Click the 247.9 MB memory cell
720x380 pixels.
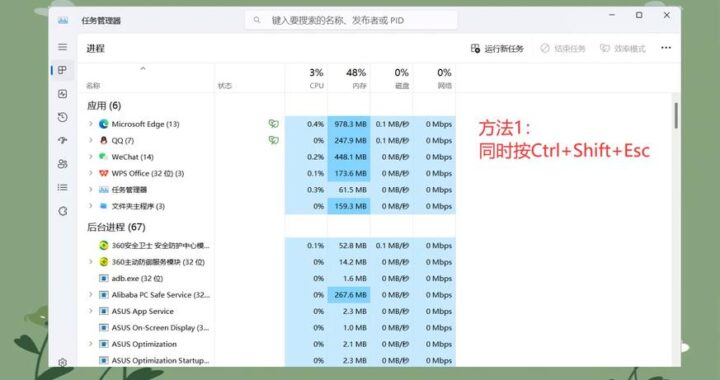[x=349, y=140]
